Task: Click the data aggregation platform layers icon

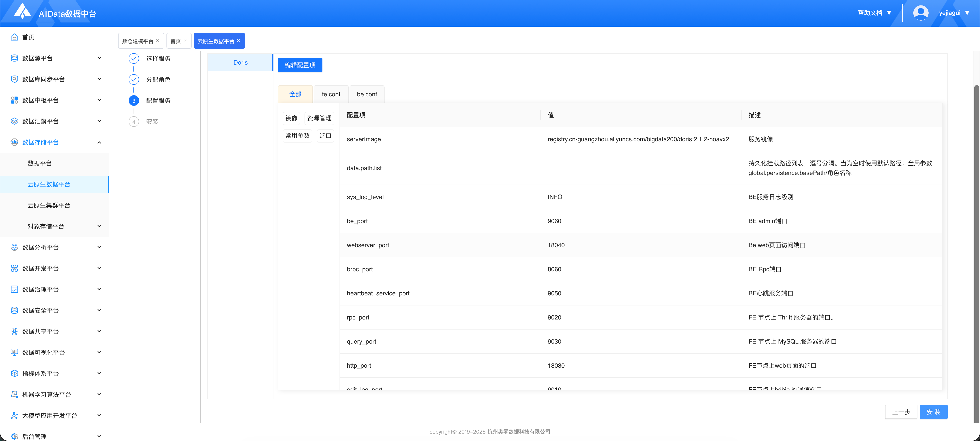Action: pyautogui.click(x=14, y=121)
